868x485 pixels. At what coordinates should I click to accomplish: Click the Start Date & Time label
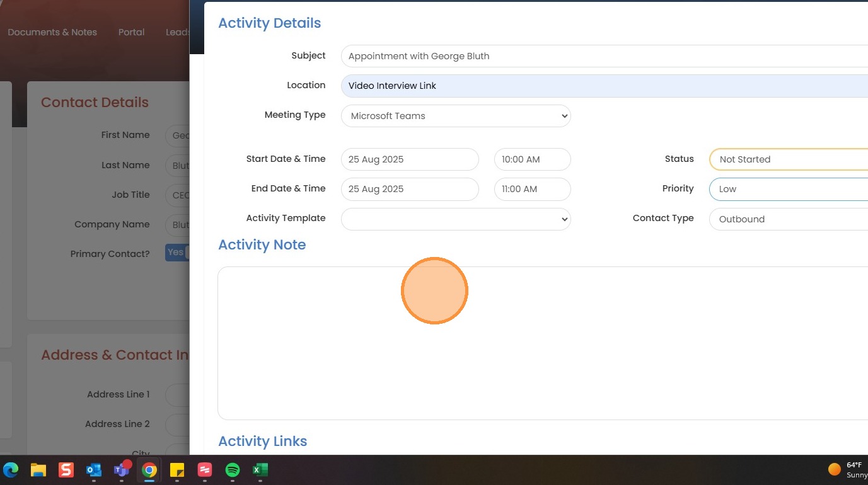pyautogui.click(x=286, y=159)
